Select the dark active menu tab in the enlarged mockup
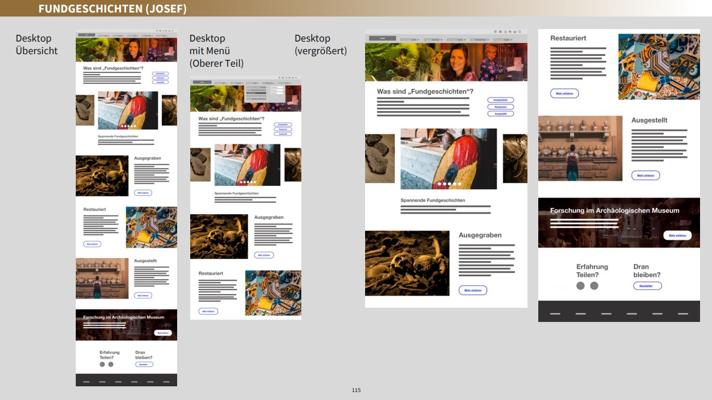Screen dimensions: 712x400 (382, 39)
